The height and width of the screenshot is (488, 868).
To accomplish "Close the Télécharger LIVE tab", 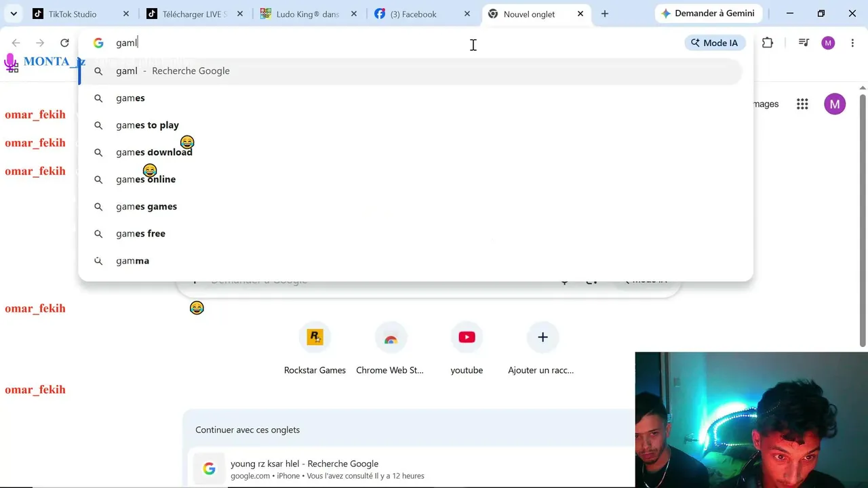I will (x=240, y=14).
